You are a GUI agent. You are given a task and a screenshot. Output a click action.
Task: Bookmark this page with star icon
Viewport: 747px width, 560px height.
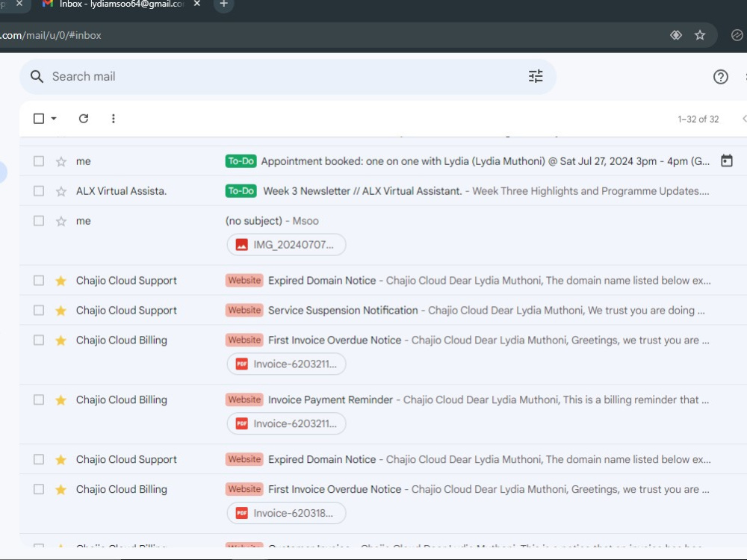click(x=699, y=35)
